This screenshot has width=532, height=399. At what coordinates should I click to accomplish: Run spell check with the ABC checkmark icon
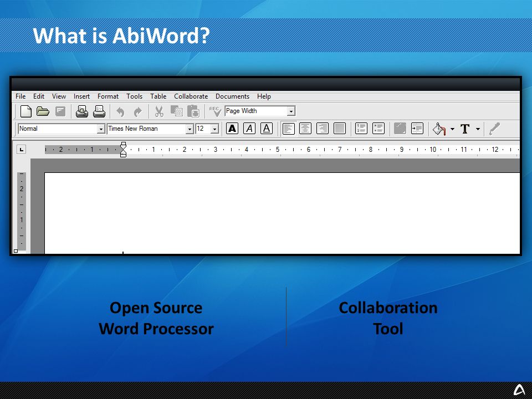point(215,111)
